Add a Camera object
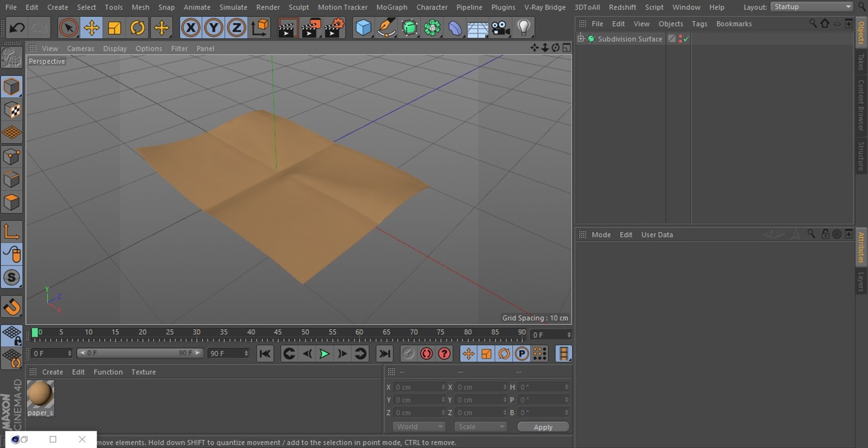 pos(501,28)
